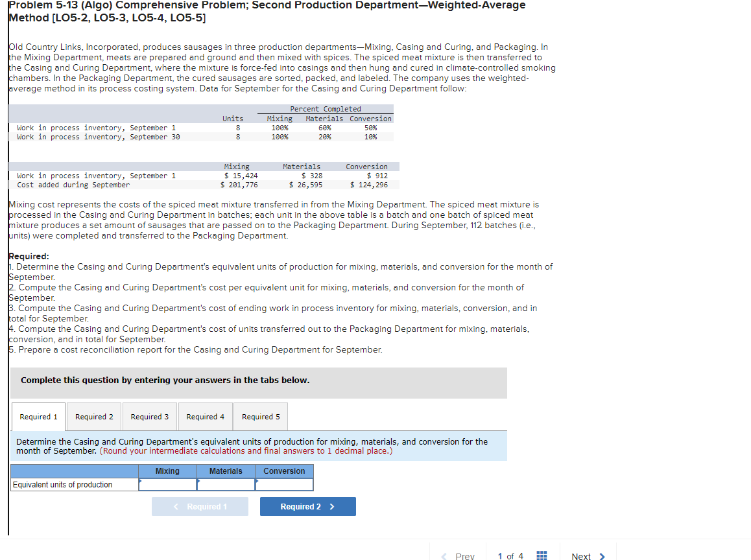Select the Required 4 tab
The width and height of the screenshot is (751, 560).
(206, 417)
